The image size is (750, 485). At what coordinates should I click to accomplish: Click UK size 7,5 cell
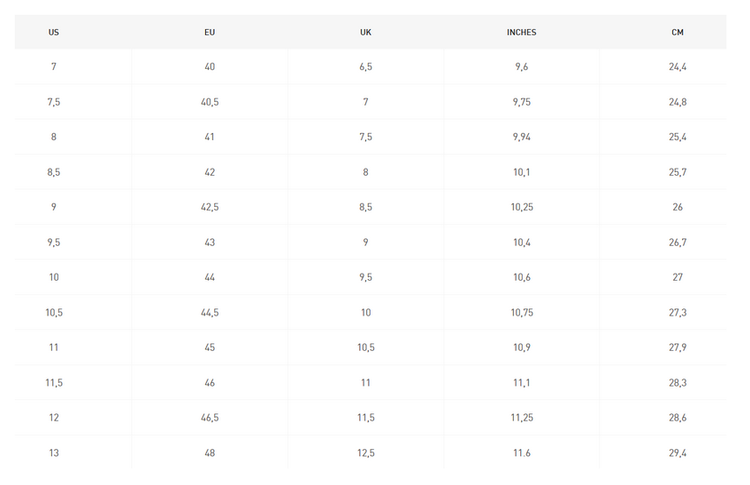point(366,137)
